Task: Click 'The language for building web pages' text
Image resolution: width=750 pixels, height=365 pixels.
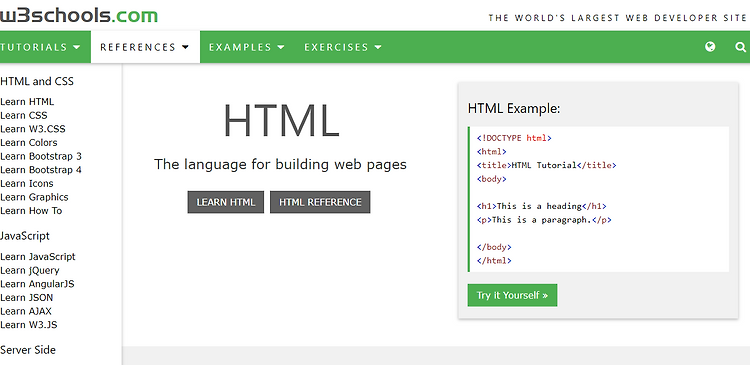Action: click(280, 165)
